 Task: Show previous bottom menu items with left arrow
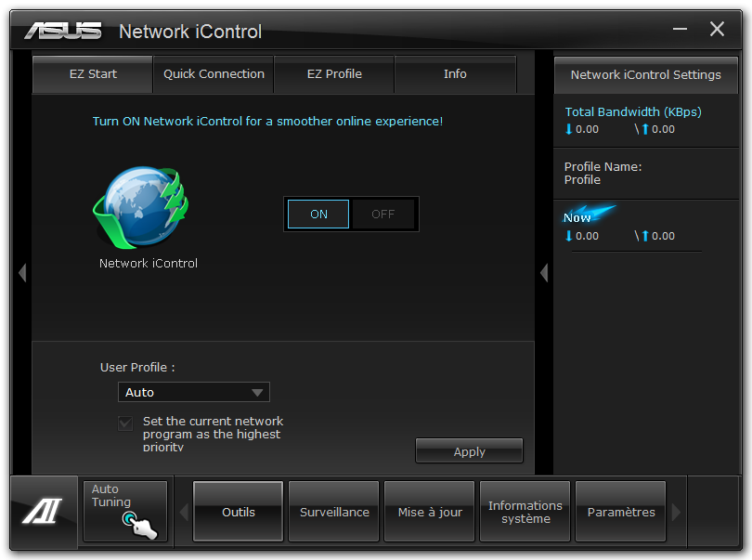184,512
